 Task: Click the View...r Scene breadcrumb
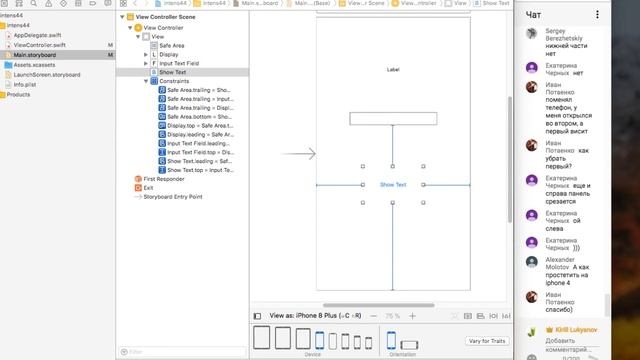362,3
